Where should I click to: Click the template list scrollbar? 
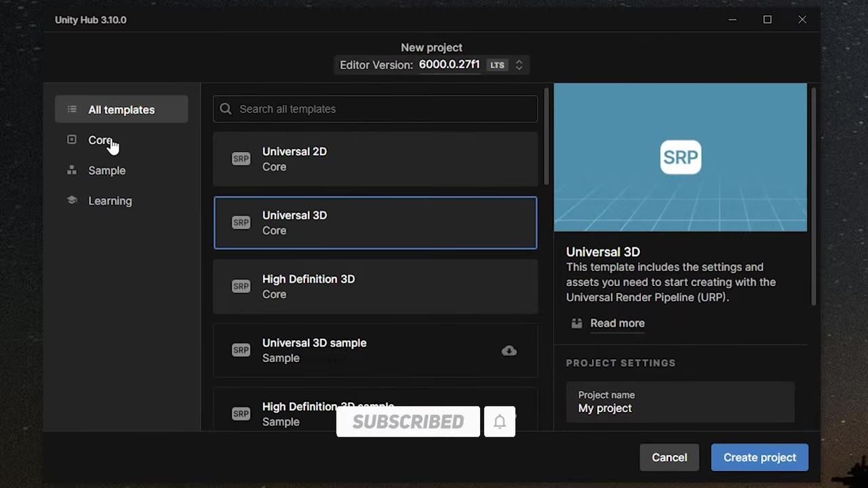(x=546, y=136)
